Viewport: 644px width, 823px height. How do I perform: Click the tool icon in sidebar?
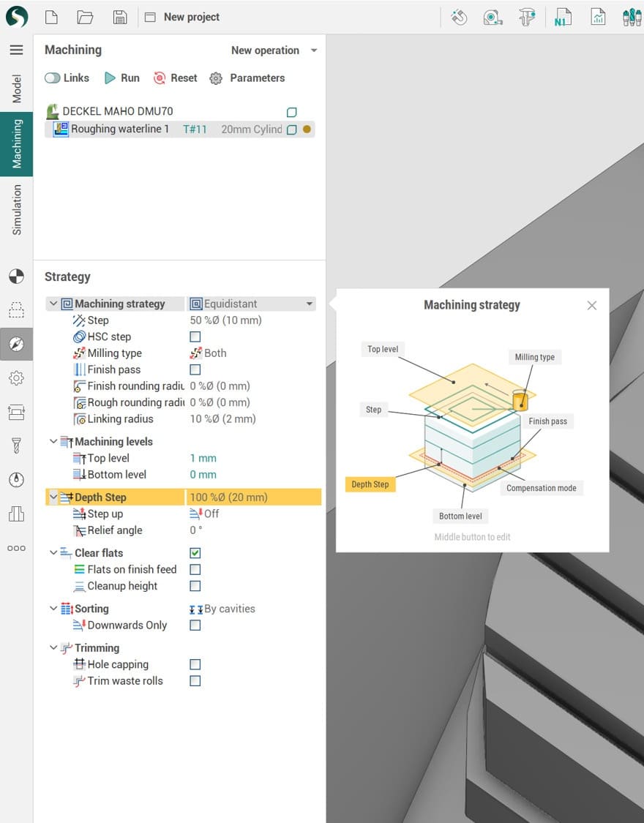click(16, 446)
